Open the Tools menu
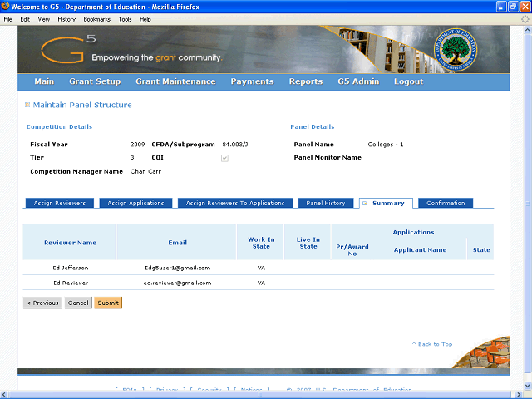Screen dimensions: 532x399 [125, 19]
